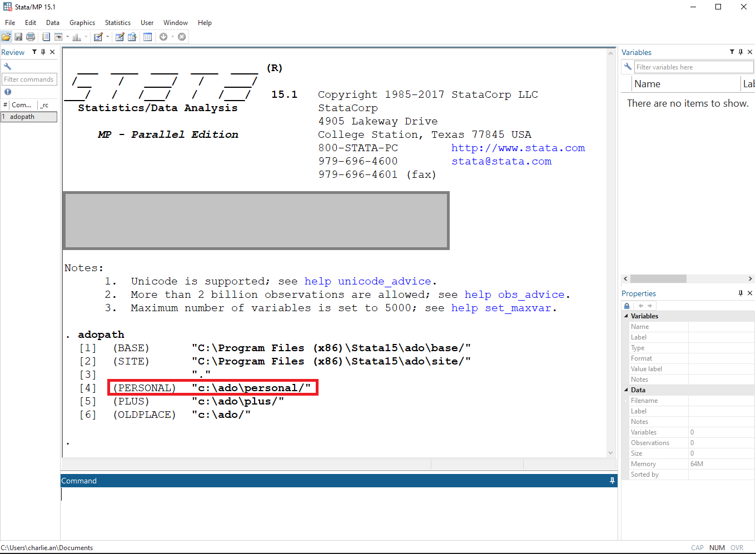This screenshot has width=756, height=554.
Task: Open the Log notebook icon
Action: click(46, 37)
